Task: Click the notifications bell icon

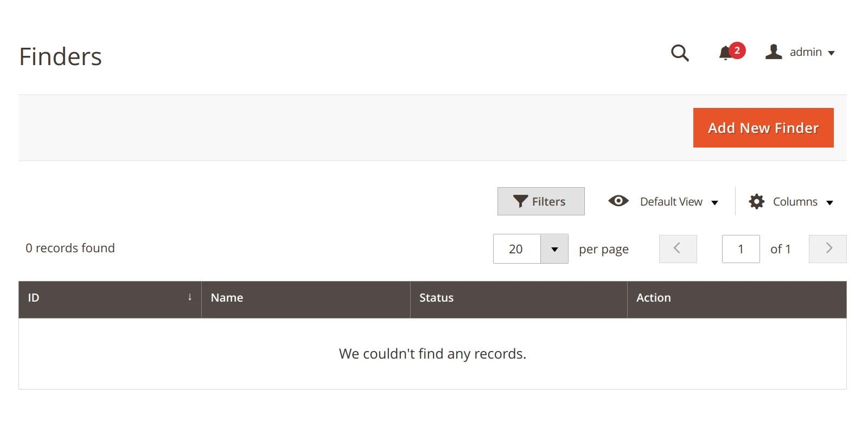Action: 725,53
